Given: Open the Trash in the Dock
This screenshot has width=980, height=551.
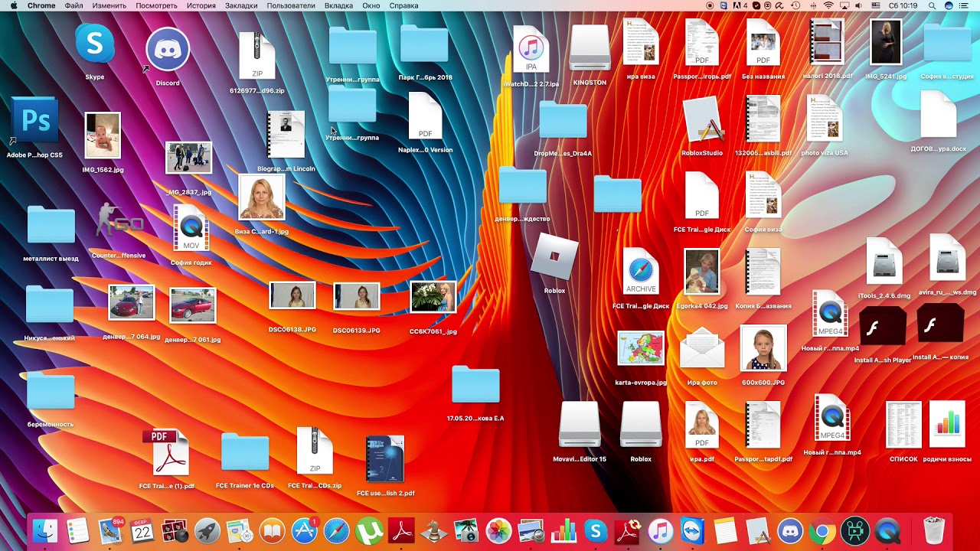Looking at the screenshot, I should (934, 530).
